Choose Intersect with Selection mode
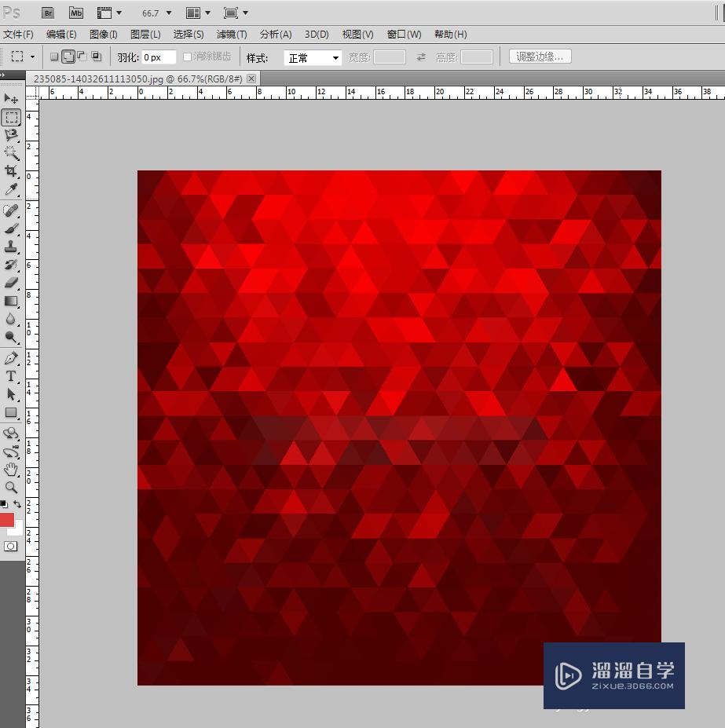 [97, 57]
